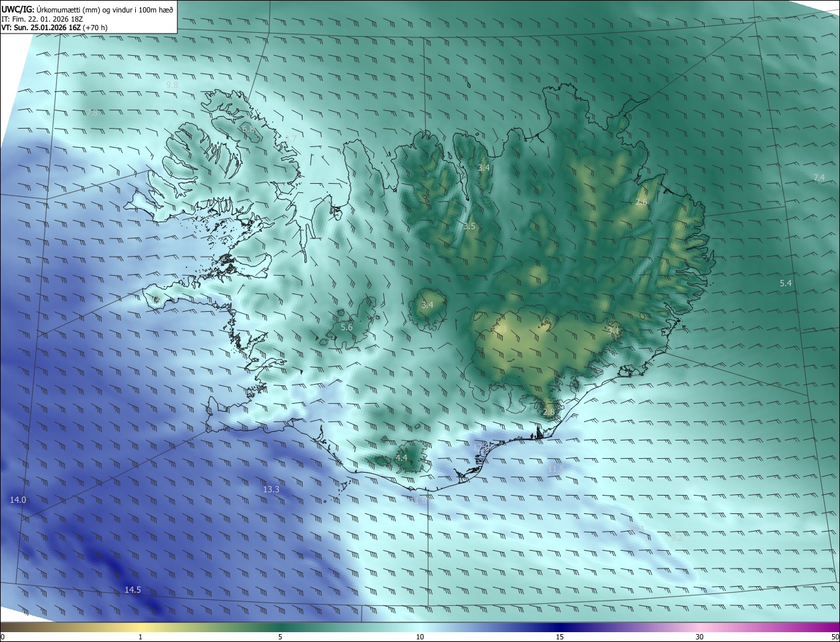840x642 pixels.
Task: Click the UWC/IG Úrkomumætti map title
Action: pos(87,9)
